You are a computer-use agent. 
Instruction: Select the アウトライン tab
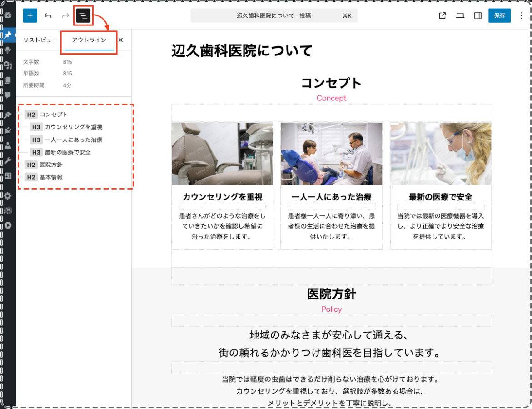pos(89,40)
